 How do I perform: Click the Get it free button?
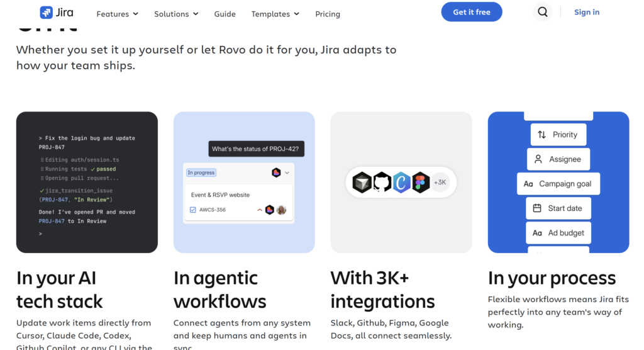point(472,12)
